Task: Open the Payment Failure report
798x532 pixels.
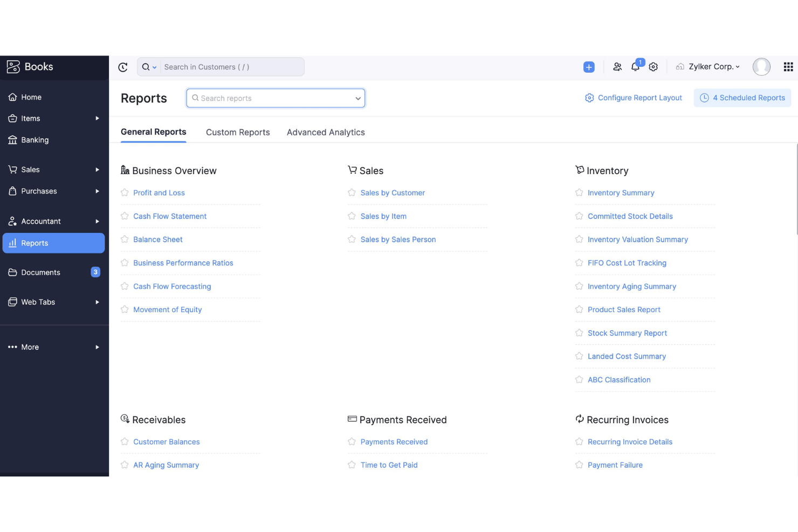Action: tap(615, 465)
